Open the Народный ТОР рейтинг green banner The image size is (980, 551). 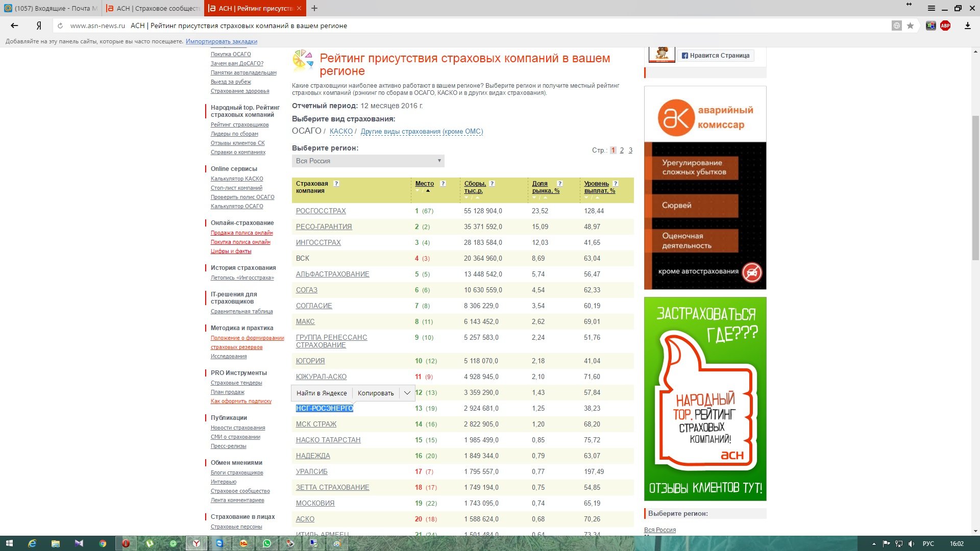705,398
